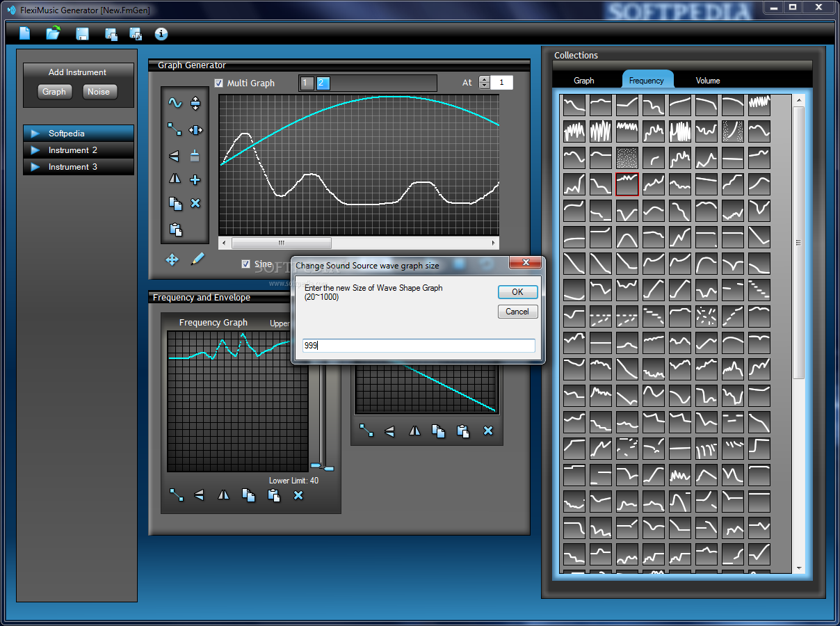Click the export audio icon with music note

[x=136, y=34]
